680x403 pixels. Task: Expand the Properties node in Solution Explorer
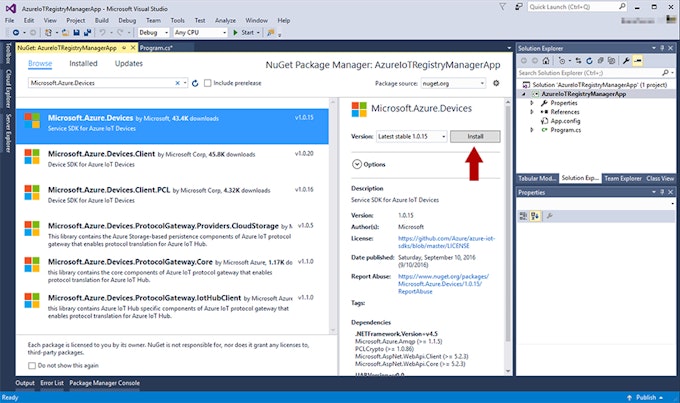532,103
